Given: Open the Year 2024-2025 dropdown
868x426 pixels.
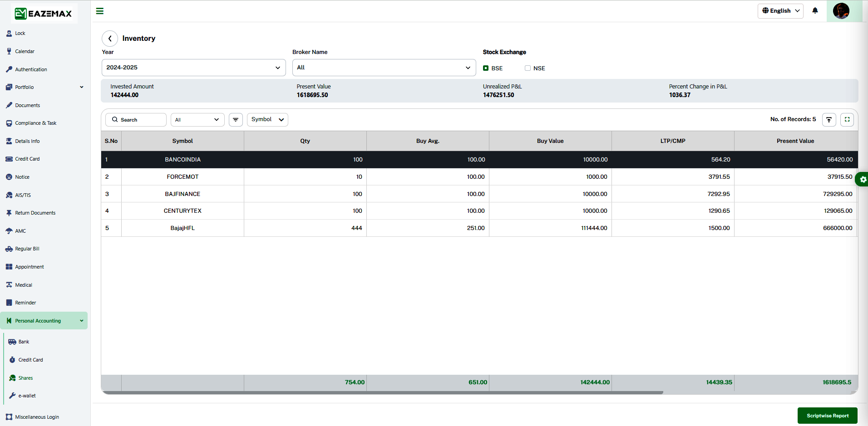Looking at the screenshot, I should [194, 68].
